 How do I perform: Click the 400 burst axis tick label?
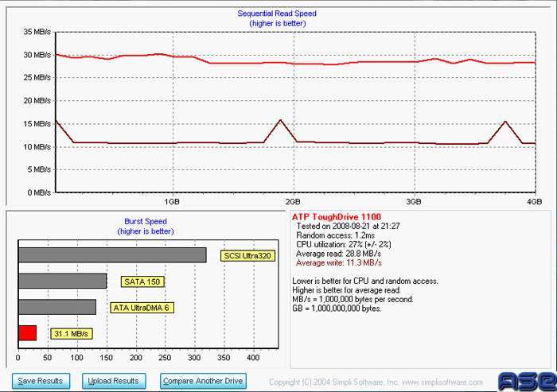[x=253, y=358]
